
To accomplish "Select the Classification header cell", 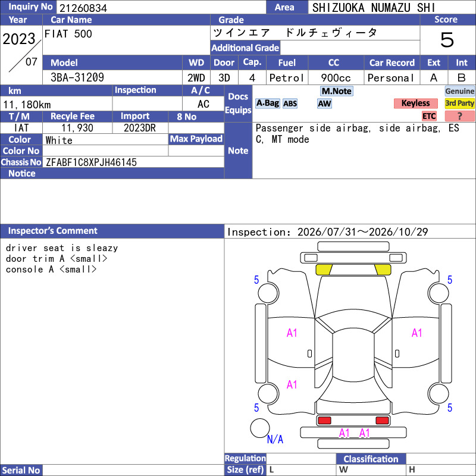I will 371,459.
